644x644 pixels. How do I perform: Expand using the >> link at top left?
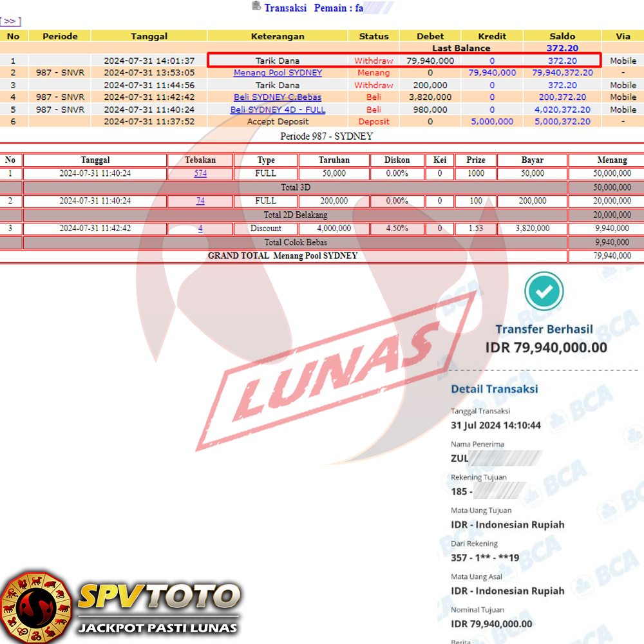point(10,21)
